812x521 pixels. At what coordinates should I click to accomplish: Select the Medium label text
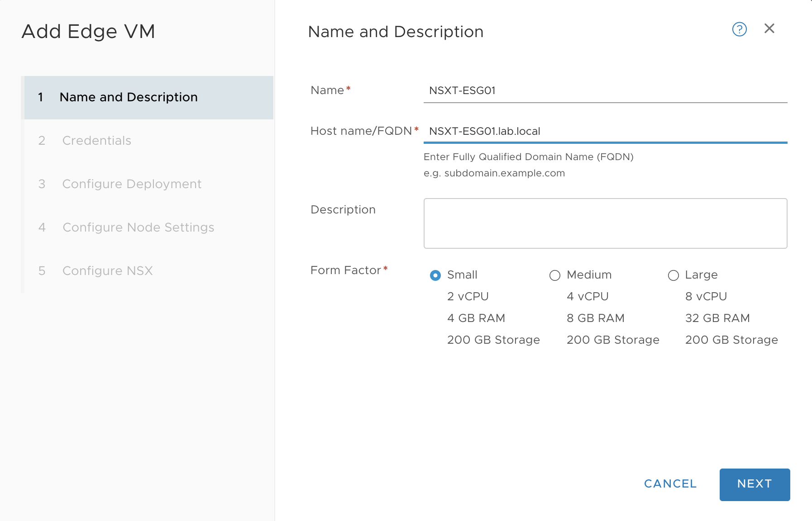pyautogui.click(x=589, y=275)
